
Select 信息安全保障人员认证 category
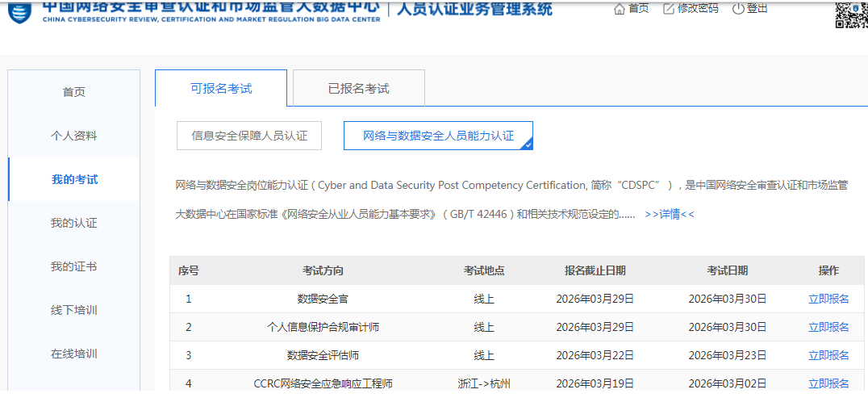[249, 136]
